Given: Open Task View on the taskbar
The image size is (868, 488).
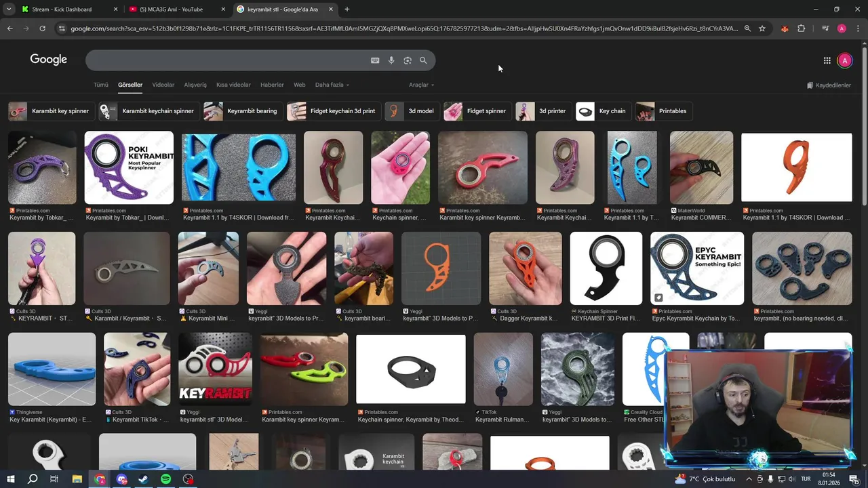Looking at the screenshot, I should pyautogui.click(x=54, y=479).
